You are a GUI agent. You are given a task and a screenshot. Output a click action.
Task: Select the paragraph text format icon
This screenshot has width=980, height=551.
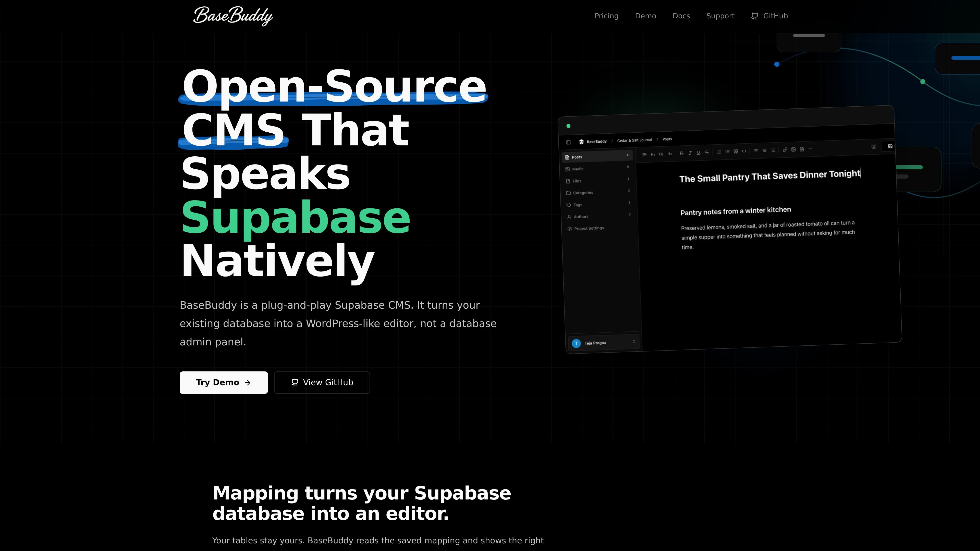(x=644, y=154)
